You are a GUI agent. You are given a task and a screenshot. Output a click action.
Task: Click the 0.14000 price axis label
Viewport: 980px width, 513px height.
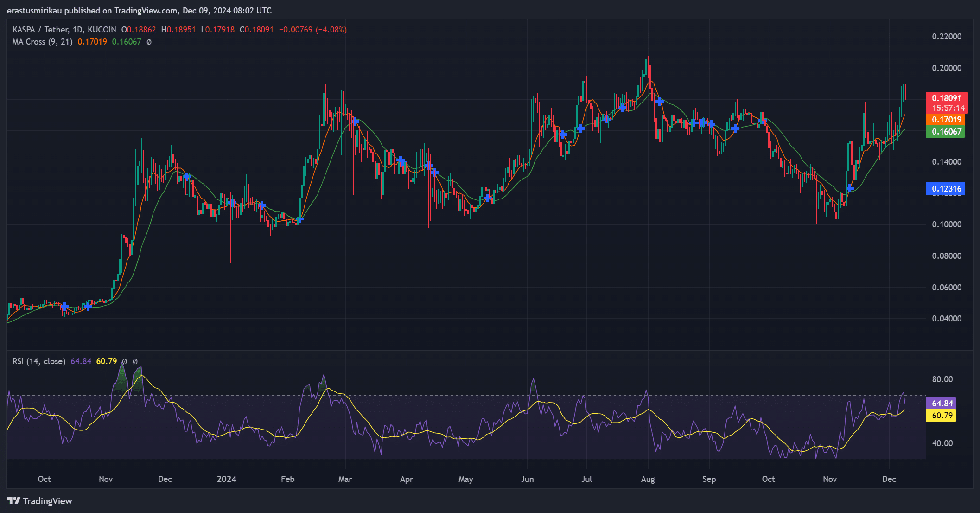coord(947,162)
